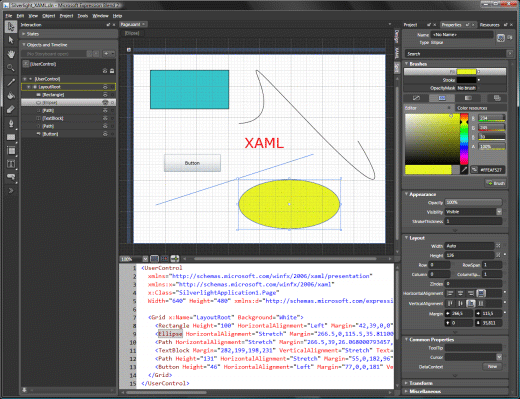The image size is (520, 399).
Task: Select the Brush Transform tool
Action: click(x=11, y=109)
